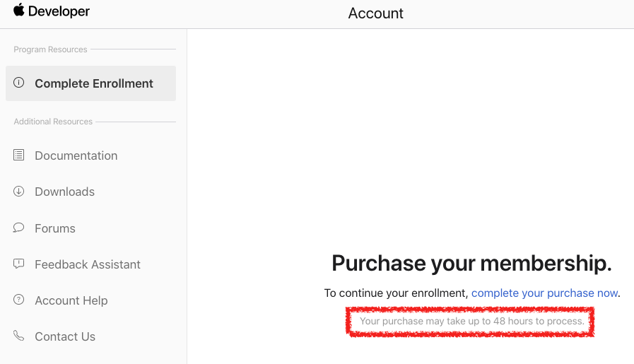Screen dimensions: 634x364
Task: Go to Downloads in sidebar
Action: pos(65,192)
